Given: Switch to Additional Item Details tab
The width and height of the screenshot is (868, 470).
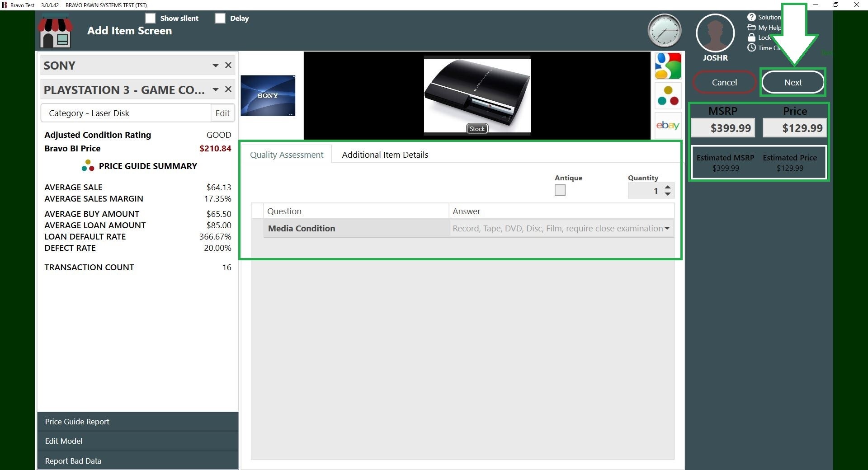Looking at the screenshot, I should click(385, 155).
